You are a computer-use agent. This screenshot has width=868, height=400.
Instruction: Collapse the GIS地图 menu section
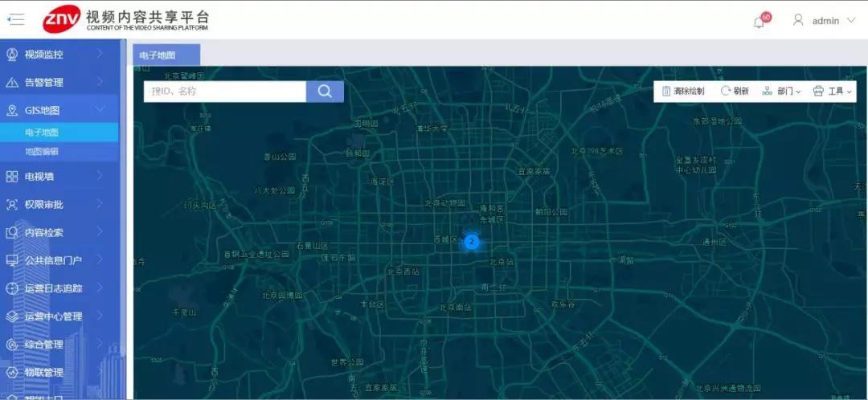(100, 110)
